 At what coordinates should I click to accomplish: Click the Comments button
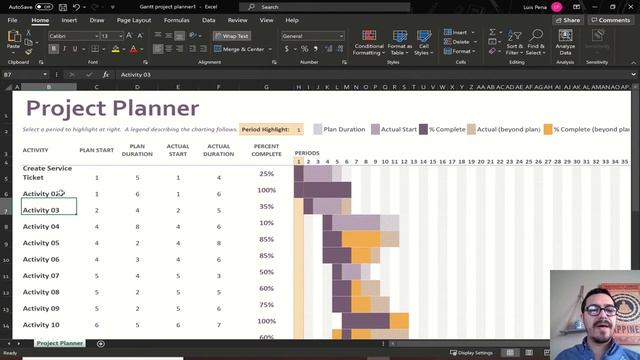tap(611, 20)
